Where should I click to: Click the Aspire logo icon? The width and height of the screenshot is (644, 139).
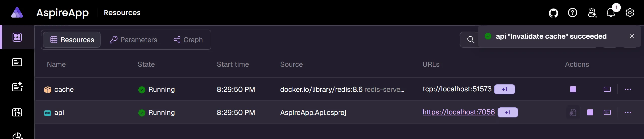click(17, 12)
